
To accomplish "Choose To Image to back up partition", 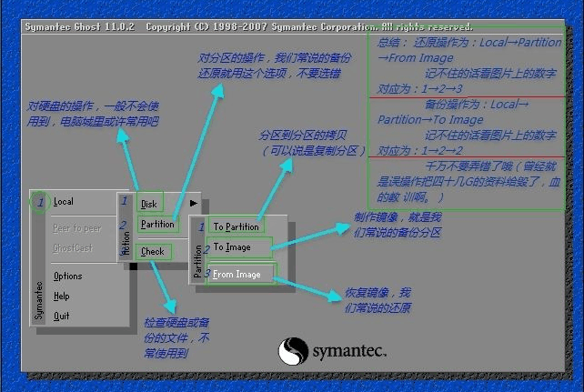I will [x=232, y=247].
